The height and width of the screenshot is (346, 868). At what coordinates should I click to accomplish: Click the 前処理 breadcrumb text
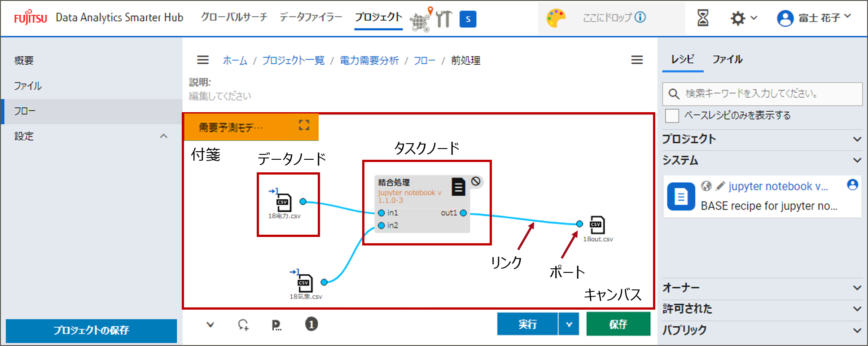(465, 60)
